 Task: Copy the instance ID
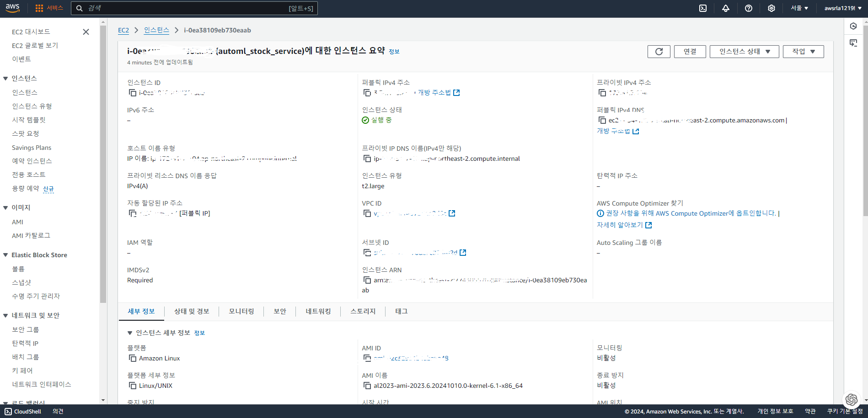coord(133,93)
